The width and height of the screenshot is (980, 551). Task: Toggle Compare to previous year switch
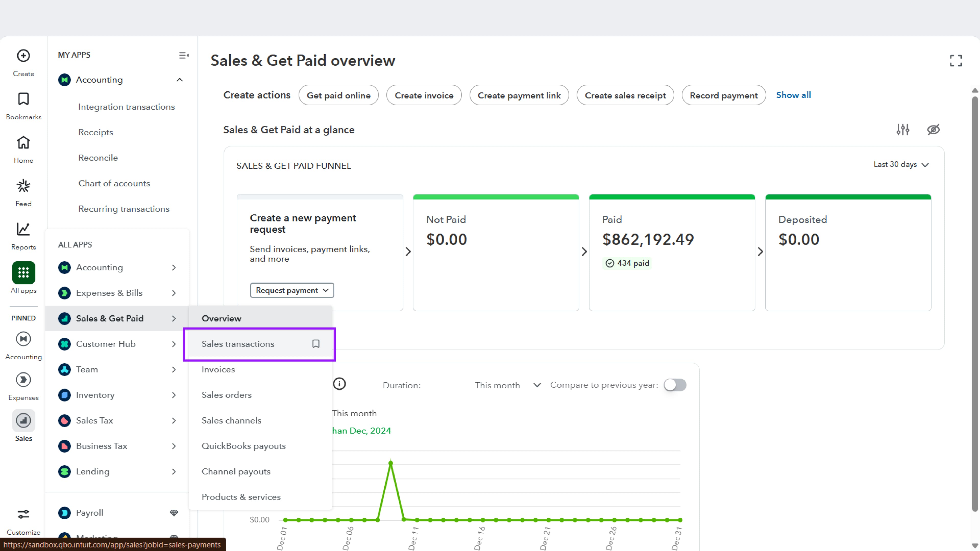[675, 385]
